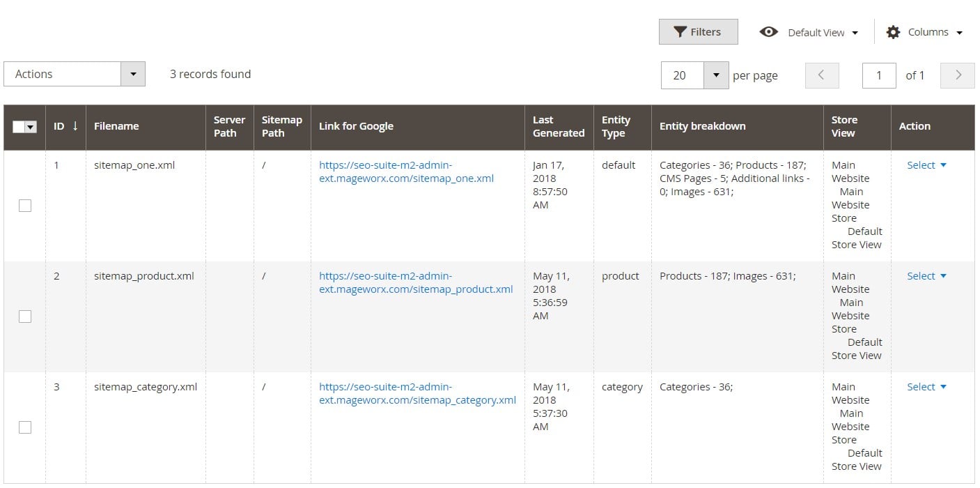The height and width of the screenshot is (488, 980).
Task: Open the Select action for sitemap_product.xml
Action: click(x=926, y=276)
